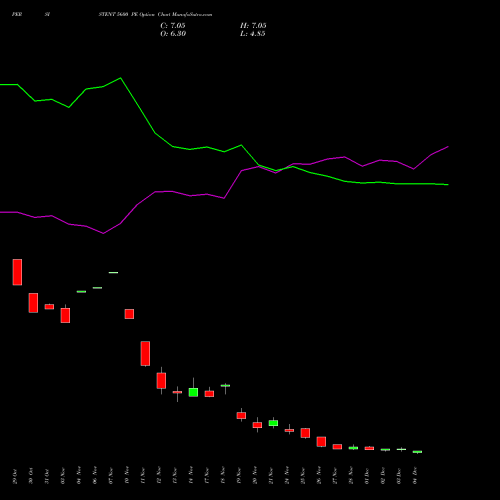Select the '30 Oct' date axis label
500x500 pixels.
click(31, 476)
